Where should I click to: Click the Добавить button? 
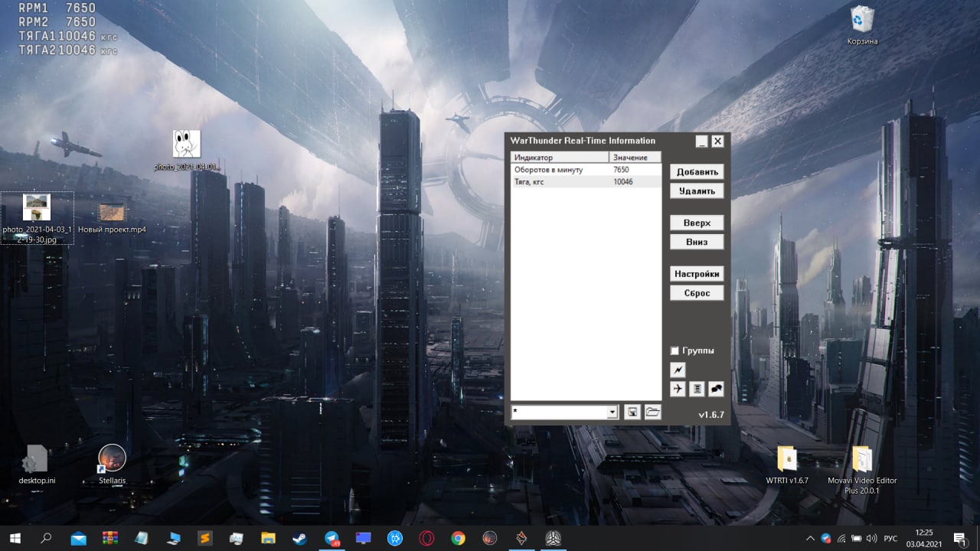[x=697, y=172]
